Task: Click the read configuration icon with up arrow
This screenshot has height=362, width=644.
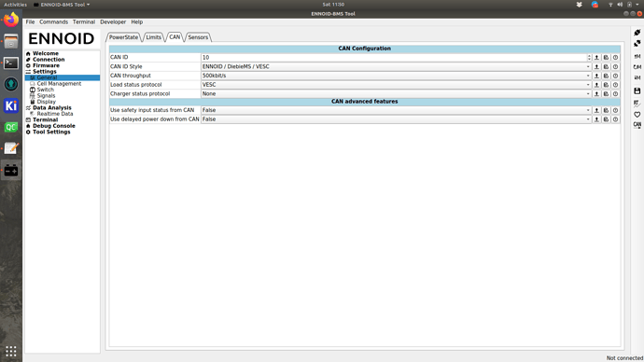Action: tap(637, 56)
